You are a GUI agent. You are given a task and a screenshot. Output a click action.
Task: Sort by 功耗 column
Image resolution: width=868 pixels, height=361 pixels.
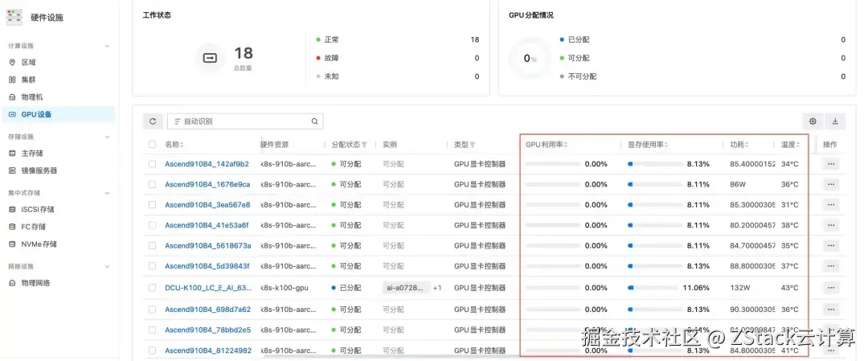pos(747,145)
